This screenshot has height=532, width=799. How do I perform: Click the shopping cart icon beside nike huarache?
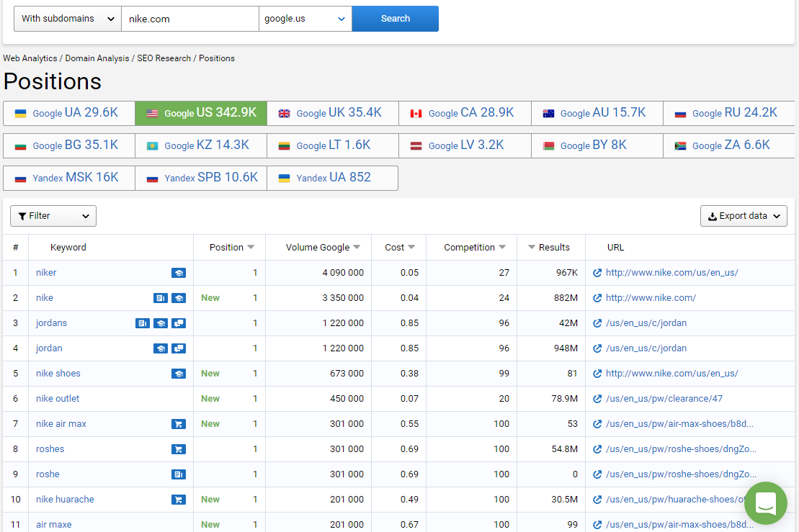(178, 500)
